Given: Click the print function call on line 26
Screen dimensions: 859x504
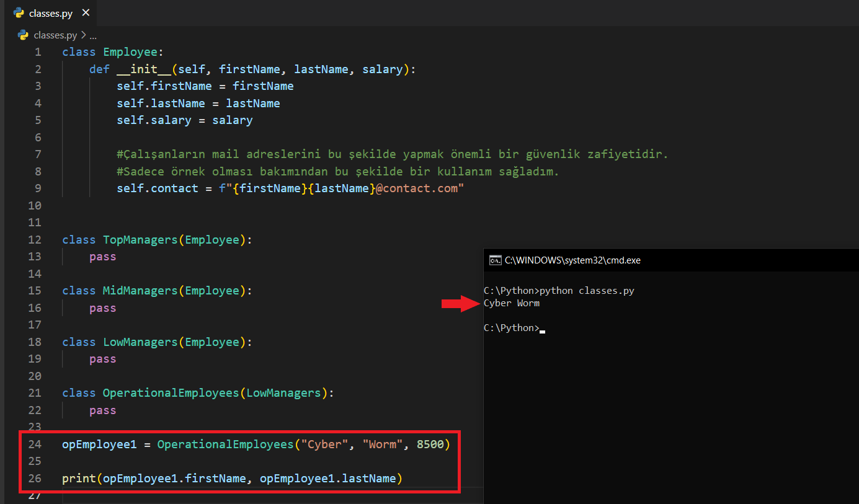Looking at the screenshot, I should tap(79, 479).
